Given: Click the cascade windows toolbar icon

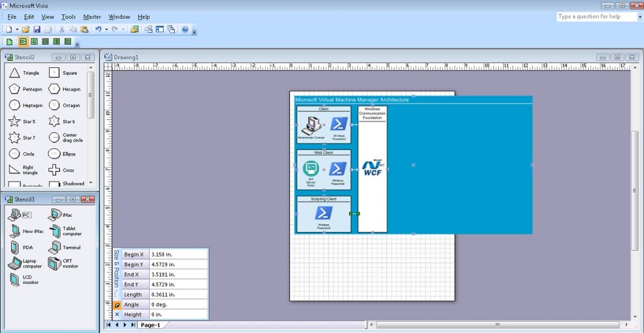Looking at the screenshot, I should (x=171, y=30).
